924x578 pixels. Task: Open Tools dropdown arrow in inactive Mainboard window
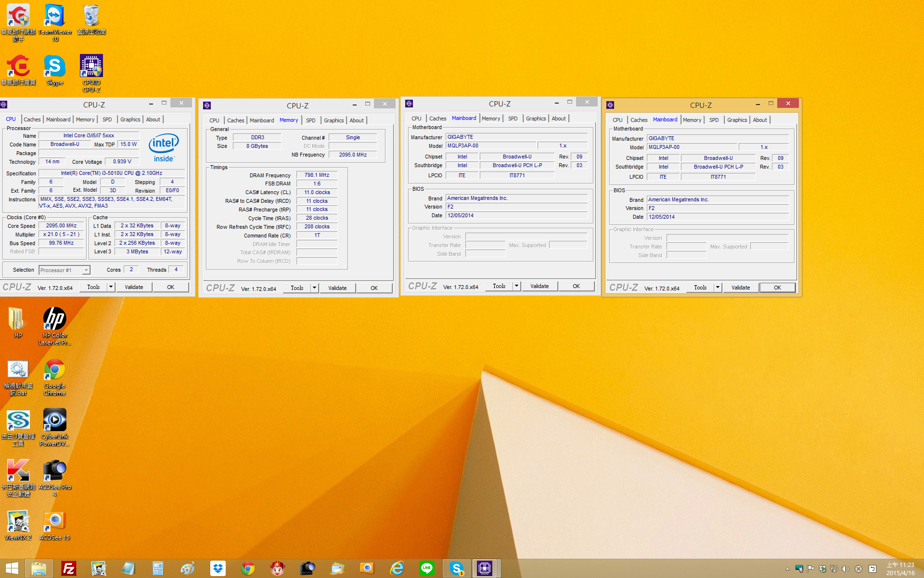coord(516,286)
